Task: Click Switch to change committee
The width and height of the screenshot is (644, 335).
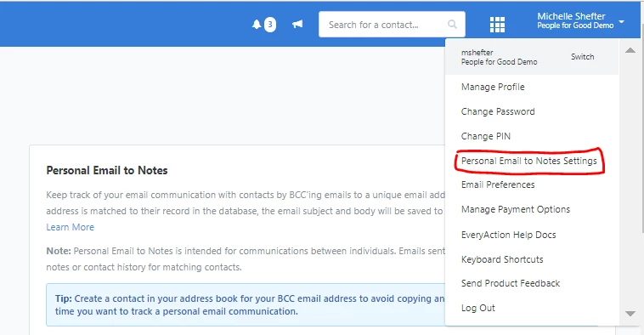Action: point(582,57)
